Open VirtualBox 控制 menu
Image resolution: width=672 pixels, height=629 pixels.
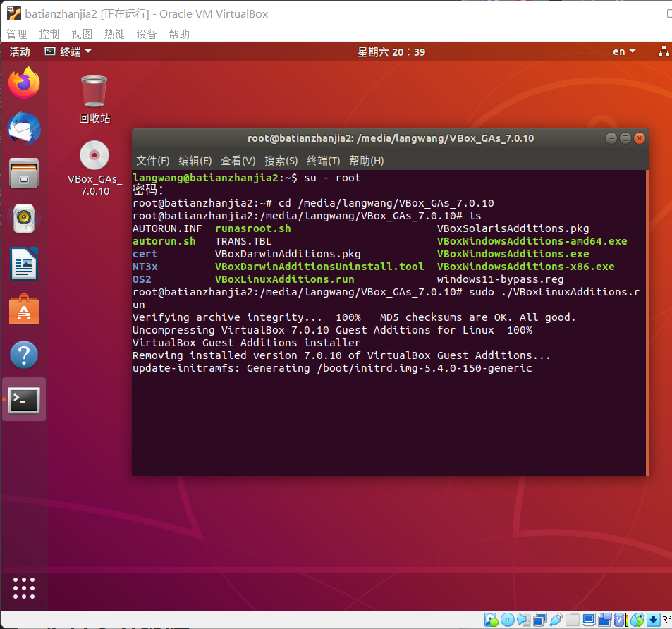[x=49, y=34]
